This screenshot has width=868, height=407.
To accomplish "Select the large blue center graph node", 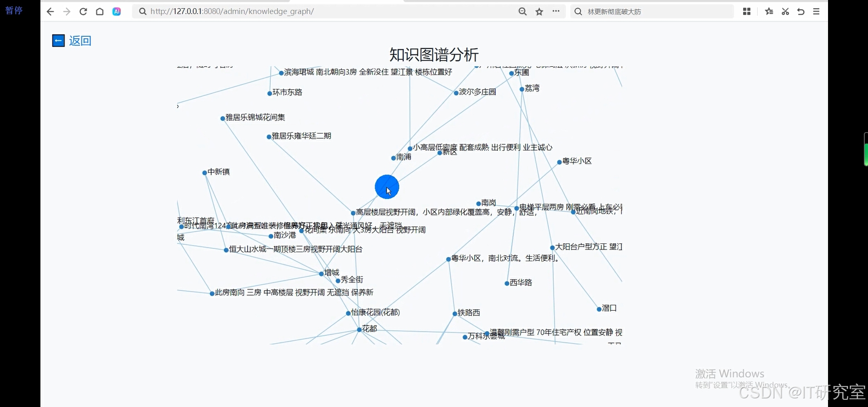I will pyautogui.click(x=387, y=187).
